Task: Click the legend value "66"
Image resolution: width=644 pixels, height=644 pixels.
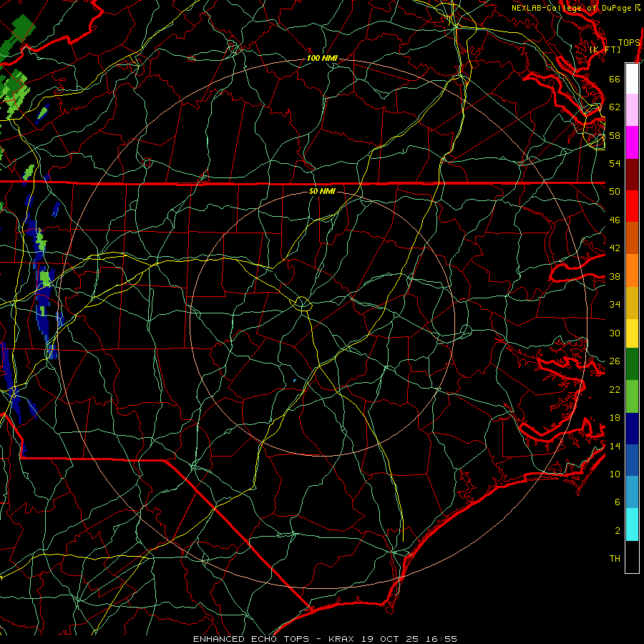Action: (615, 79)
